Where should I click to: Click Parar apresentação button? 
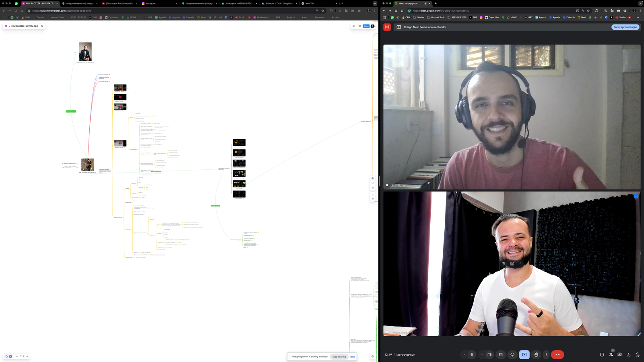(625, 27)
